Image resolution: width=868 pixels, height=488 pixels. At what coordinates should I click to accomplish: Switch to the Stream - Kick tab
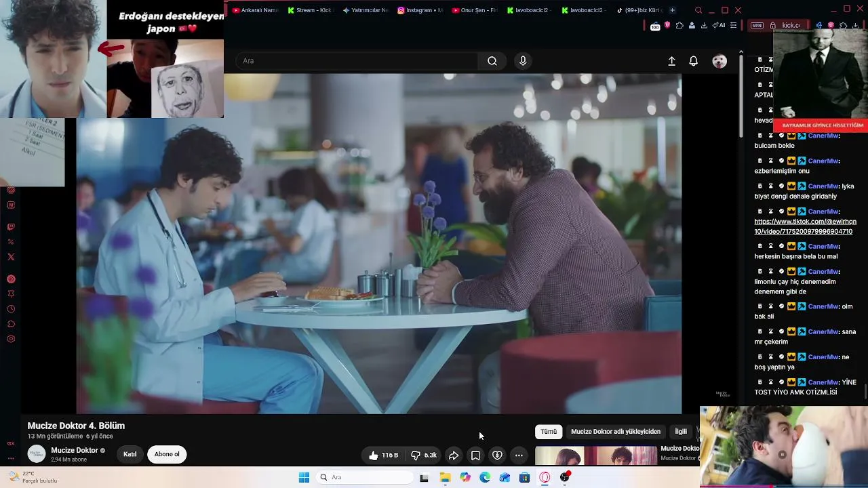[x=310, y=10]
